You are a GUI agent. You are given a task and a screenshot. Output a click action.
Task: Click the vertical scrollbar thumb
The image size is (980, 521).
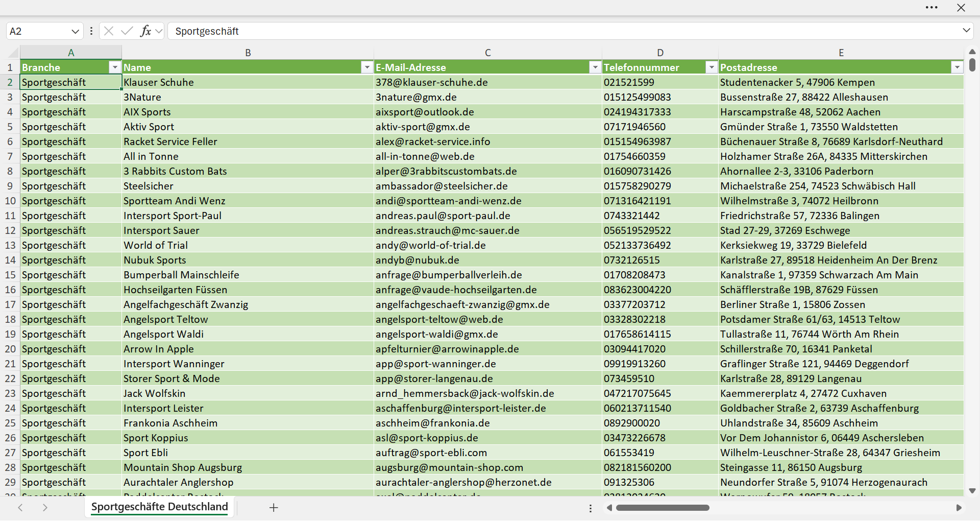pos(972,65)
